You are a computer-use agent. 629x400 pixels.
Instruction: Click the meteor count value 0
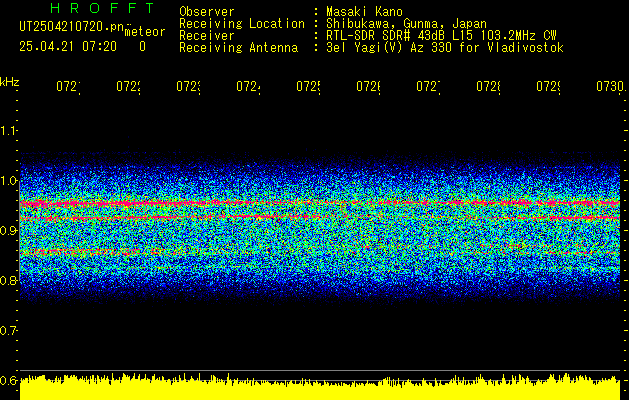pos(142,47)
